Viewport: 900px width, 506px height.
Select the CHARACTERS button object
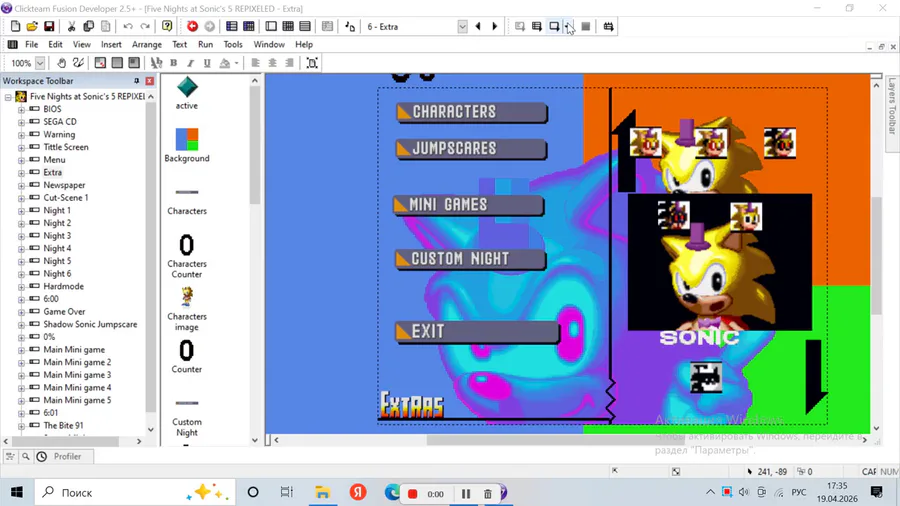(471, 112)
